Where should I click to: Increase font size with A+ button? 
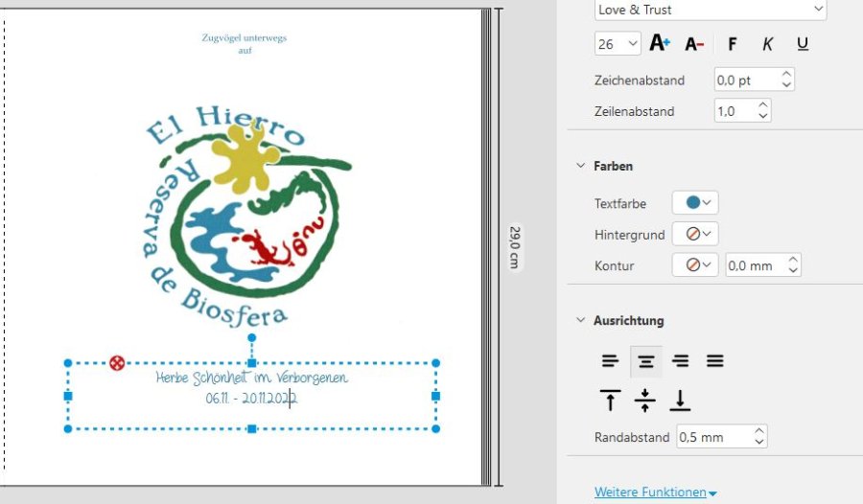click(x=660, y=43)
